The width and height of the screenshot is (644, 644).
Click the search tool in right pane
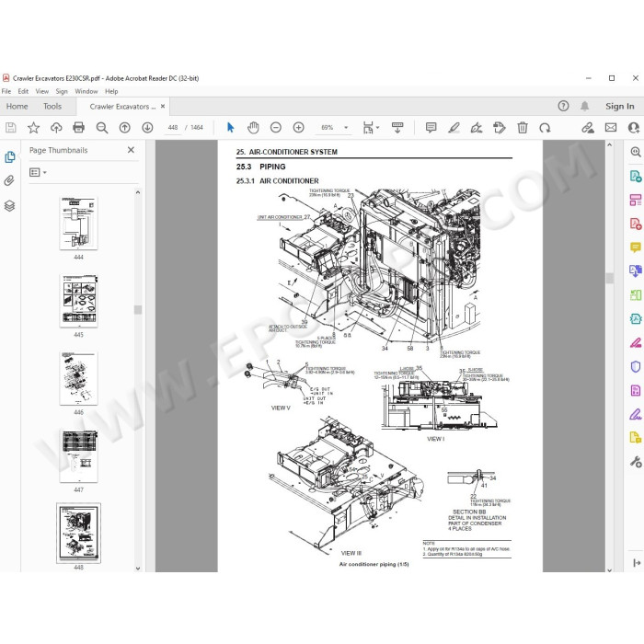click(x=636, y=152)
